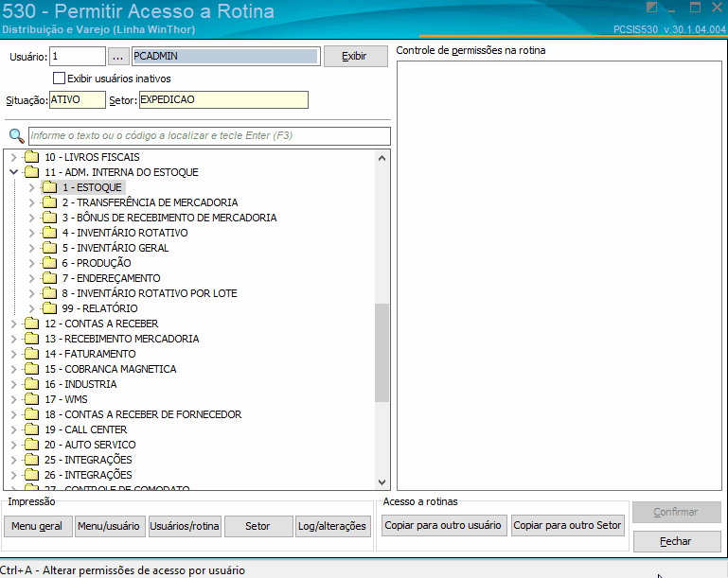The height and width of the screenshot is (578, 728).
Task: Select 7 - ENDEREÇAMENTO row
Action: click(x=112, y=278)
